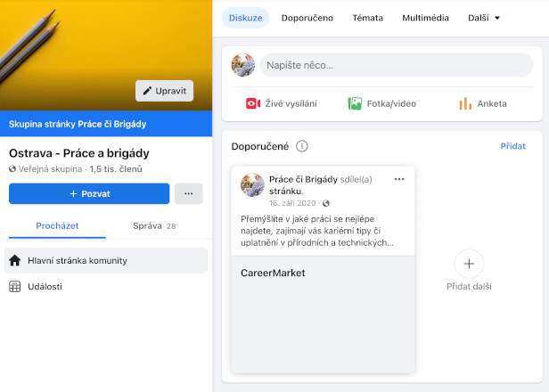Image resolution: width=549 pixels, height=392 pixels.
Task: Add a Fotka/video to post
Action: (382, 103)
